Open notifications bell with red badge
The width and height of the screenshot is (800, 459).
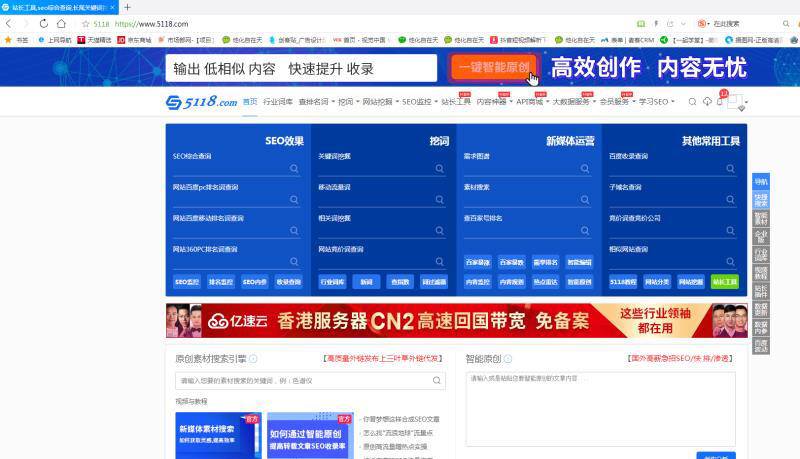pos(720,101)
